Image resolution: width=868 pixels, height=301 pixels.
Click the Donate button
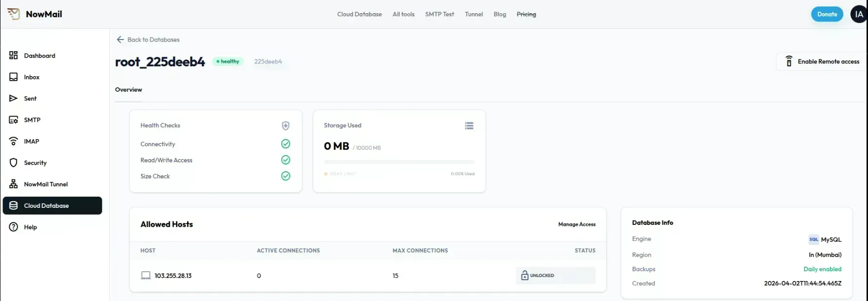[827, 14]
